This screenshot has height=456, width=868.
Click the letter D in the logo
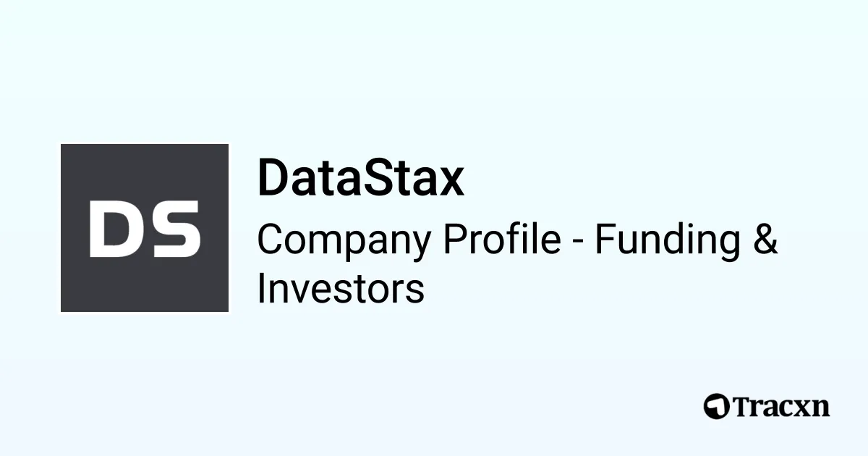pos(115,229)
